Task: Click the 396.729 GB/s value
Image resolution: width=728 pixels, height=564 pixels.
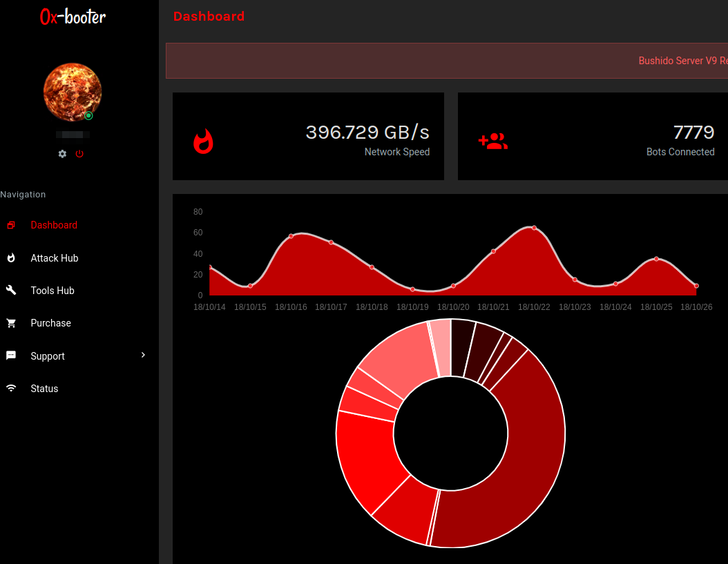Action: [x=367, y=133]
